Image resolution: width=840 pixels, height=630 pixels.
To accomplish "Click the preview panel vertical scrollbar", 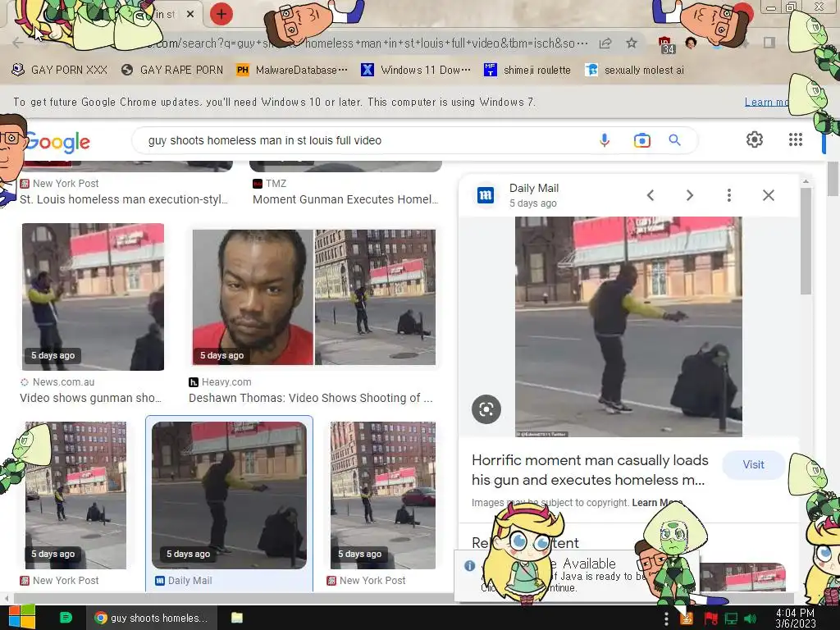I will coord(806,241).
